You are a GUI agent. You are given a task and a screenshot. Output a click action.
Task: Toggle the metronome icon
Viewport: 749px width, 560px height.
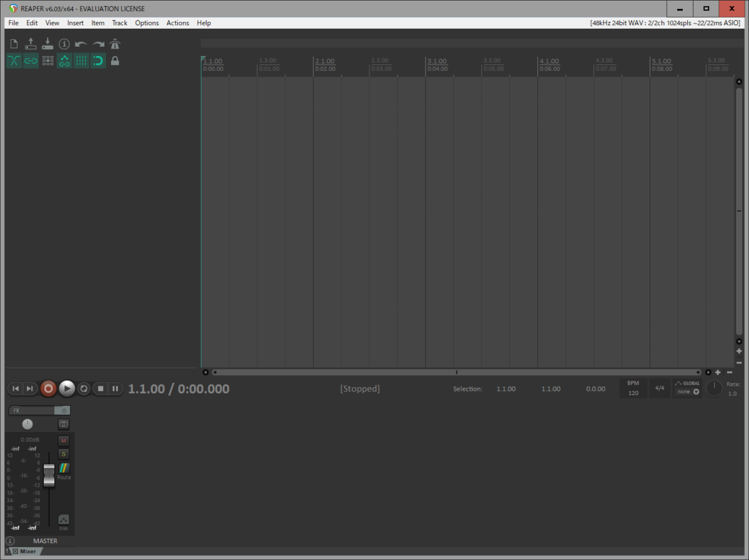click(115, 44)
